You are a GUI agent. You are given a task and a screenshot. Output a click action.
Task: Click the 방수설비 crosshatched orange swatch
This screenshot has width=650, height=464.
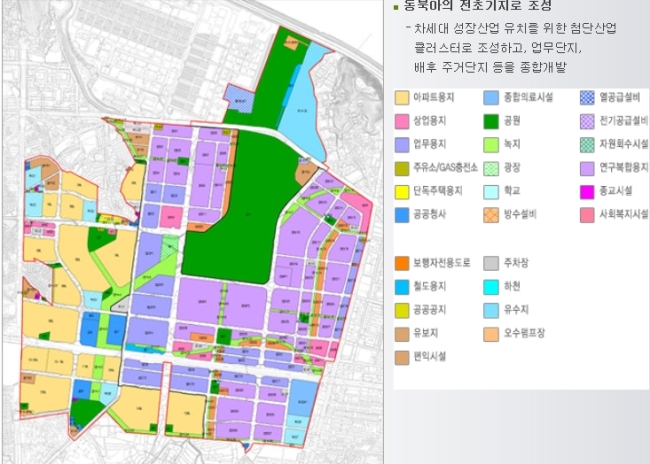point(491,215)
